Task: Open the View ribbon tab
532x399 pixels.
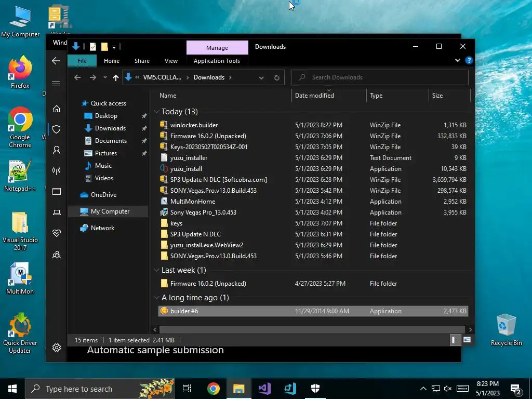Action: [x=171, y=61]
